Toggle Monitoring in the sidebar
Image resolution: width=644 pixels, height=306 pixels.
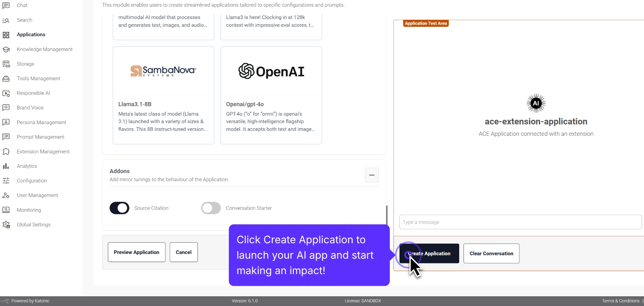[6, 210]
